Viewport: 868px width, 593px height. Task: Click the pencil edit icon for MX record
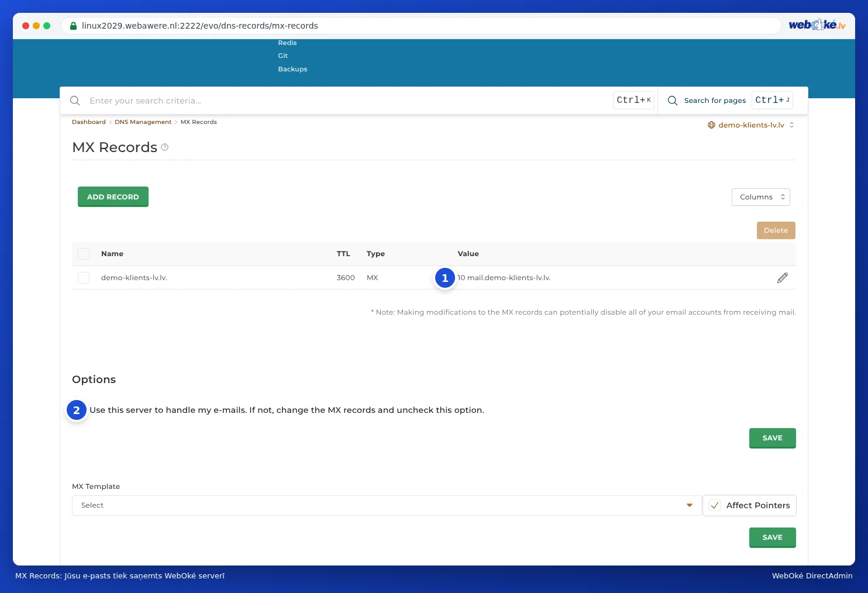coord(783,278)
